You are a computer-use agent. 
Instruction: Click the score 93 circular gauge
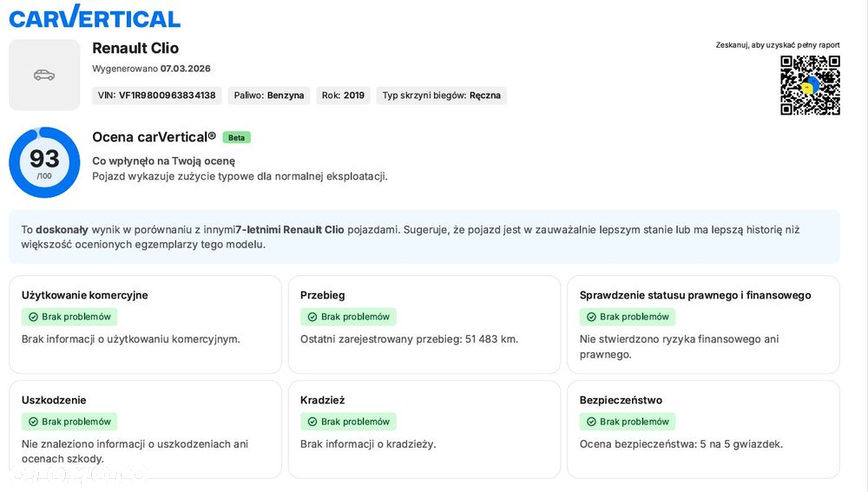point(44,162)
